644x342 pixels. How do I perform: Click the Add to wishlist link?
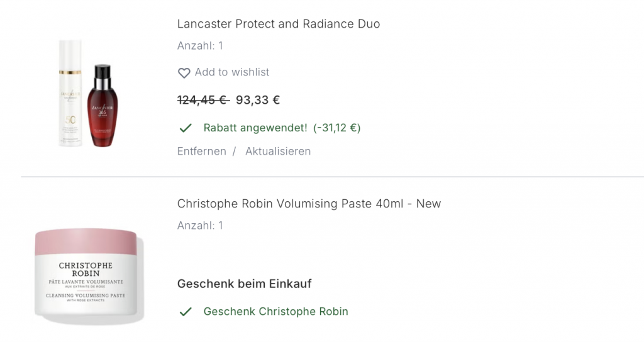pyautogui.click(x=231, y=72)
